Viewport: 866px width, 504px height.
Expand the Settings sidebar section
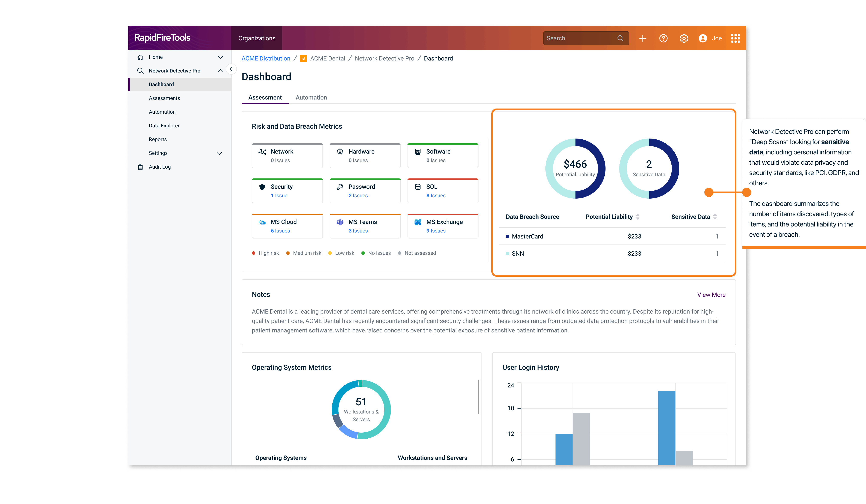220,153
